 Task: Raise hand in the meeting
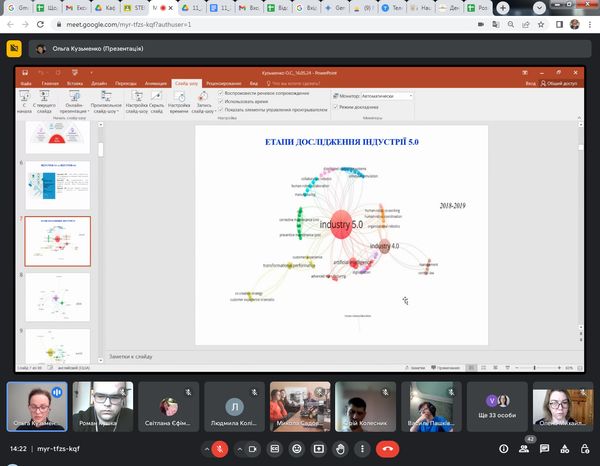(x=339, y=449)
